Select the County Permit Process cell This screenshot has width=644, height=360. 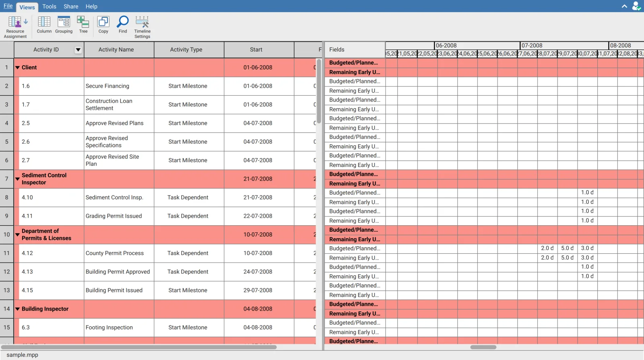pyautogui.click(x=119, y=253)
